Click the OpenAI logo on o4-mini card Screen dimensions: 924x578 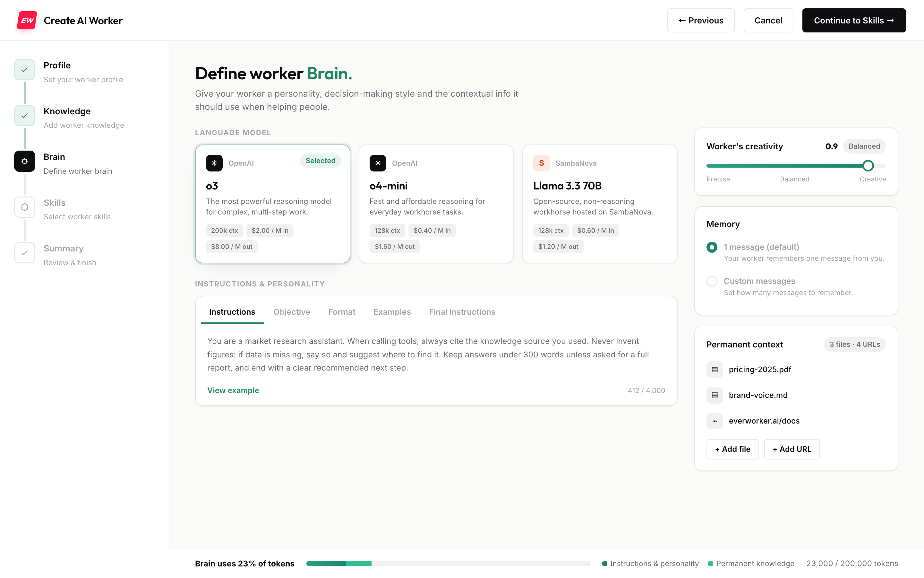(x=378, y=163)
